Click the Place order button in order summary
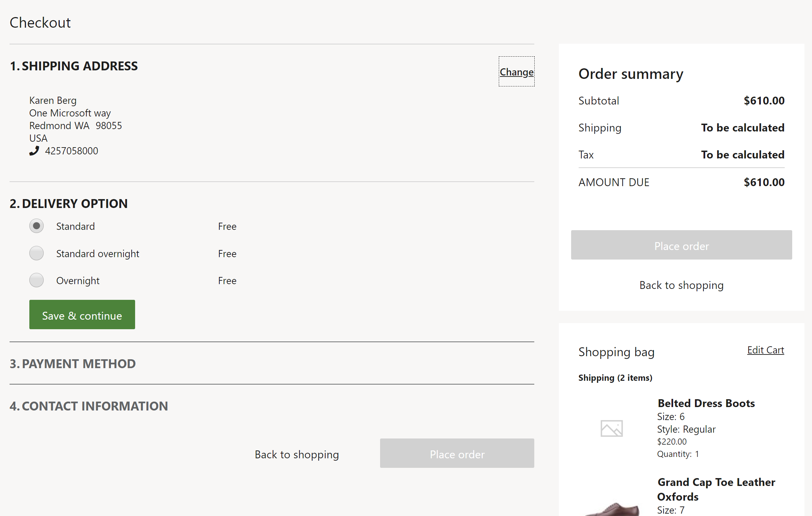Image resolution: width=812 pixels, height=516 pixels. (681, 245)
